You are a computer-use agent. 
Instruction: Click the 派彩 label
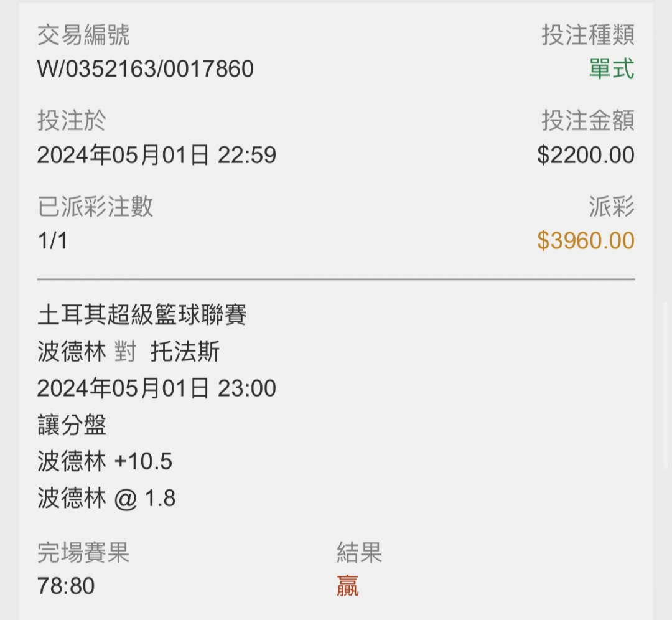coord(612,207)
